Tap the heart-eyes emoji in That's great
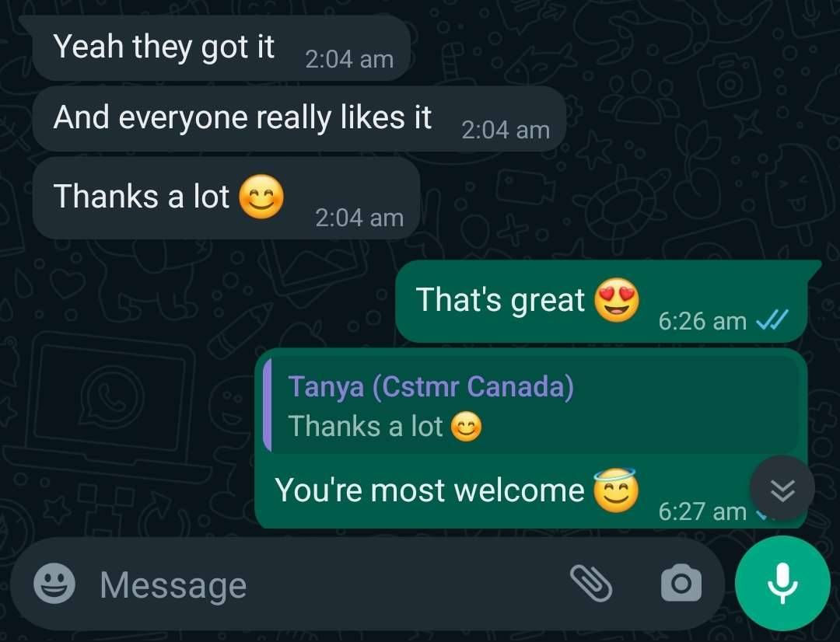Viewport: 840px width, 642px height. pyautogui.click(x=617, y=300)
